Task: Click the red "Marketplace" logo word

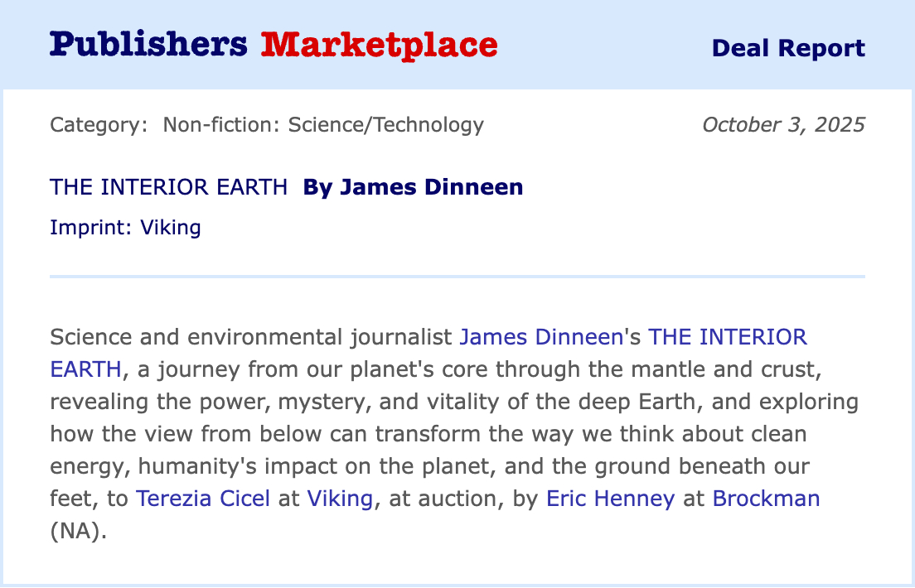Action: click(379, 45)
